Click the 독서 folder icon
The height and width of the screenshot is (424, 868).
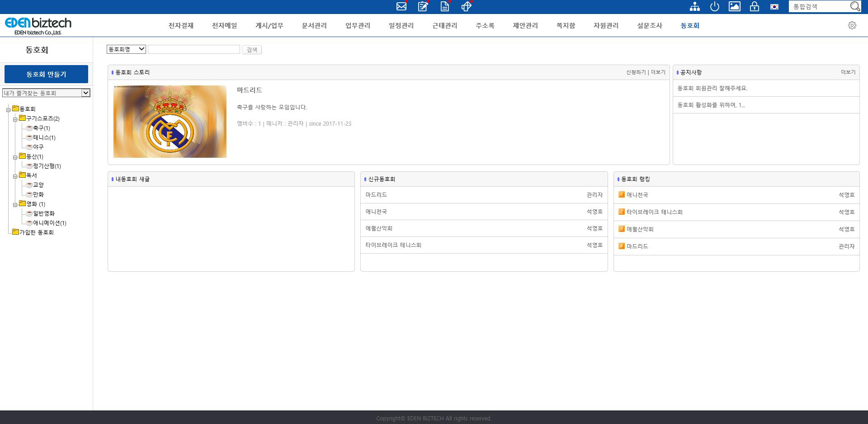[22, 175]
